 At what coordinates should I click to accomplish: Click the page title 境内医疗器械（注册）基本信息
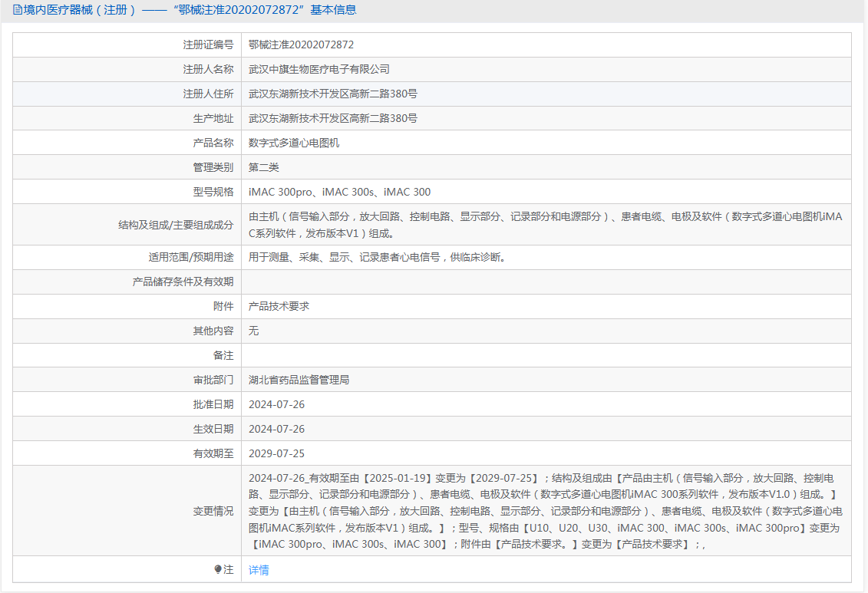[x=190, y=10]
